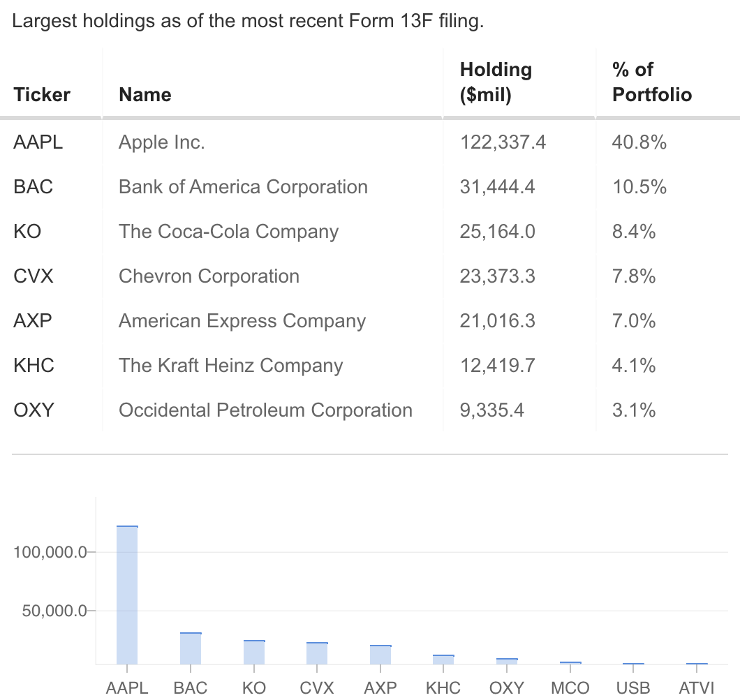Click the BAC bar in the chart

pyautogui.click(x=191, y=648)
